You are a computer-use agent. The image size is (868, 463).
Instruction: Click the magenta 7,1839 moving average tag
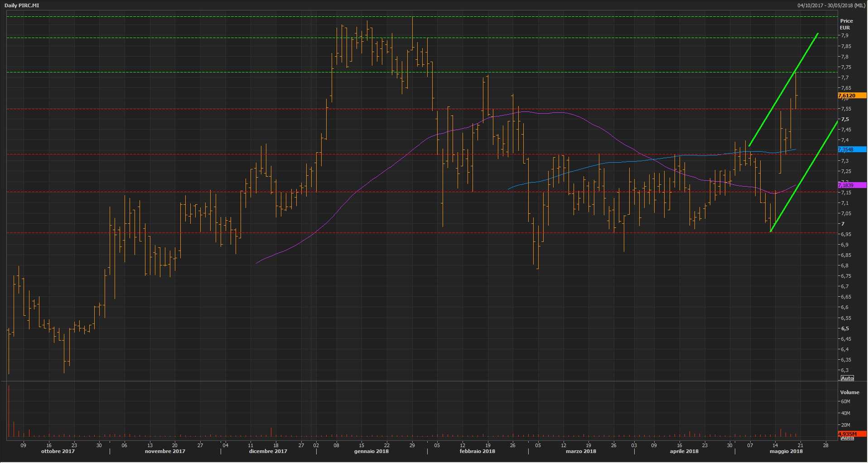coord(846,185)
